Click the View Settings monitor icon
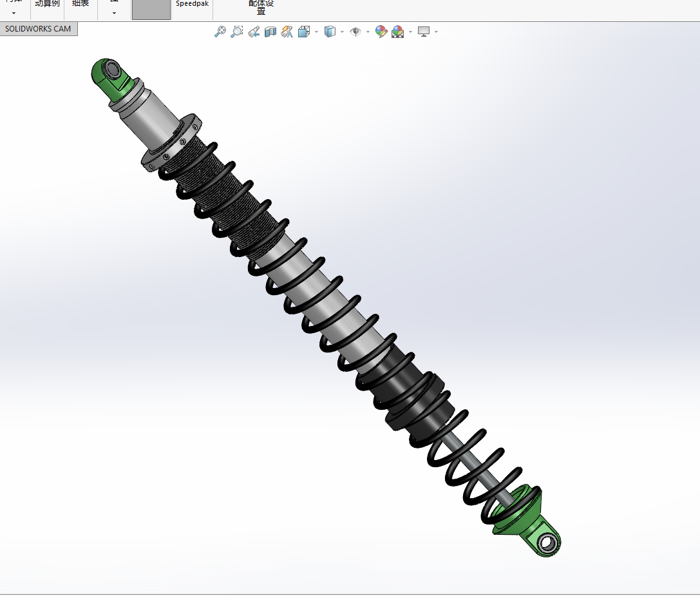This screenshot has width=700, height=596. 424,32
